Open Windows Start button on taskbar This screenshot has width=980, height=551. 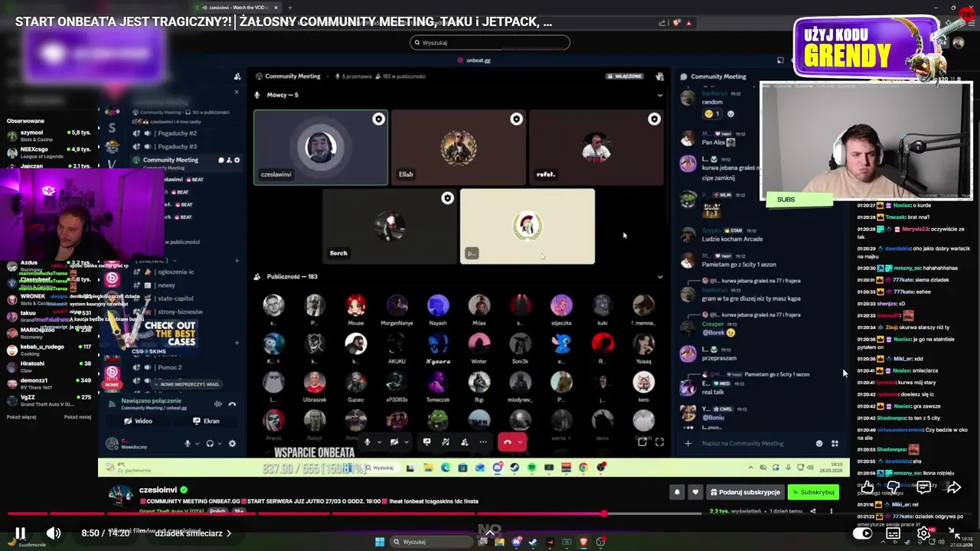[x=379, y=542]
